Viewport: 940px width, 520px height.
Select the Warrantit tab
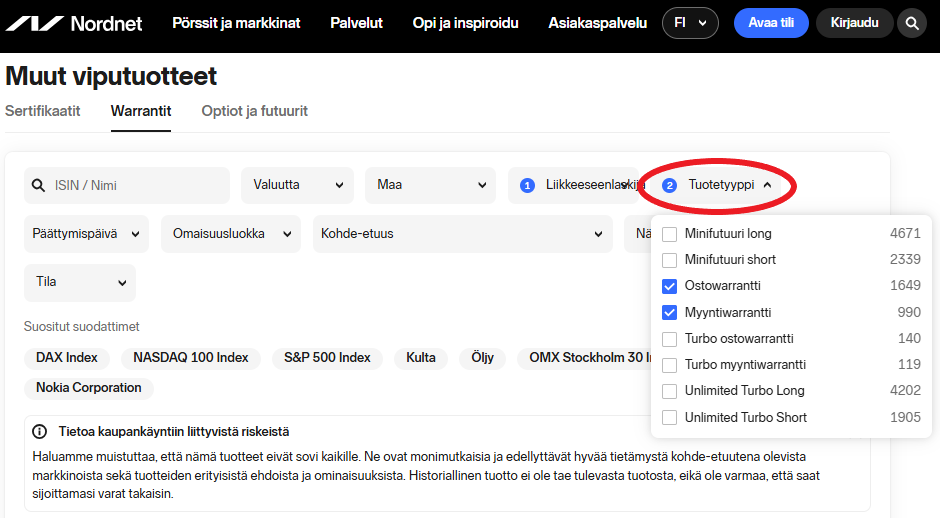point(141,111)
